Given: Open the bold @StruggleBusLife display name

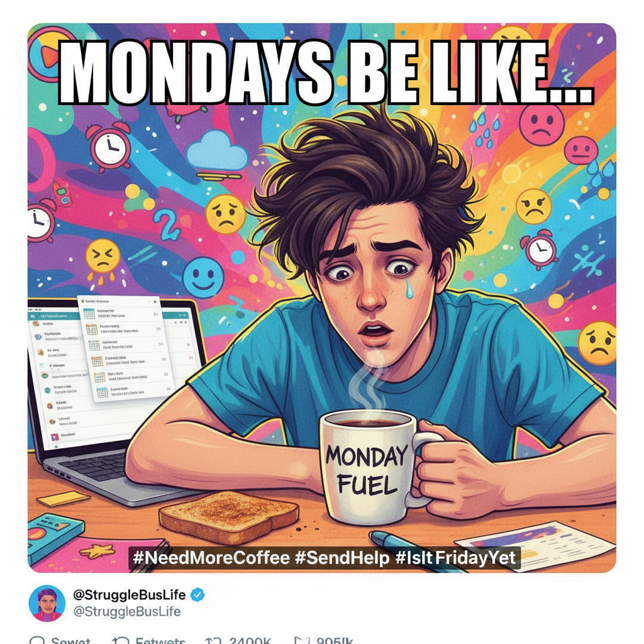Looking at the screenshot, I should (130, 594).
